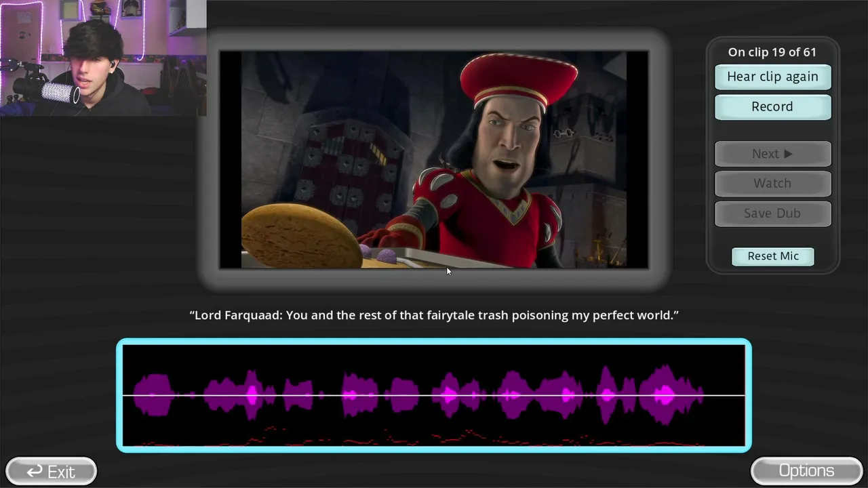Click the streamer webcam overlay
868x488 pixels.
(103, 58)
